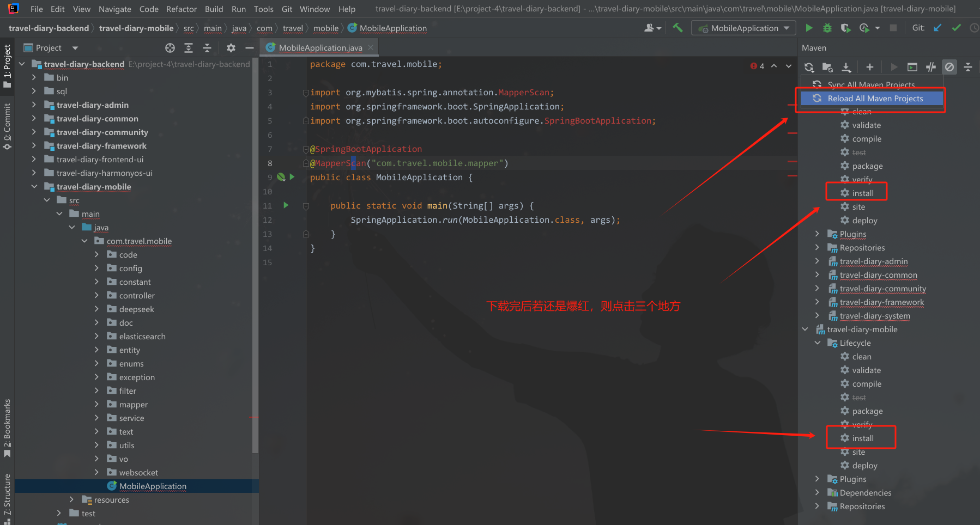
Task: Open the MobileApplication run configuration dropdown
Action: pyautogui.click(x=744, y=28)
